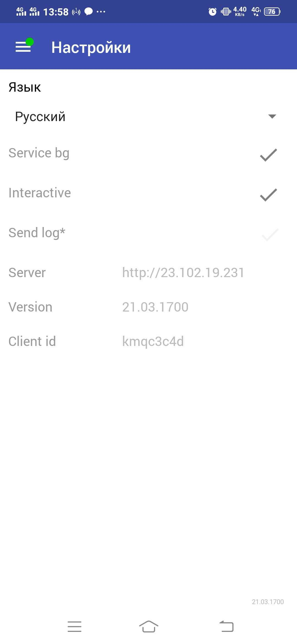Tap the Client id value kmqc3c4d
Screen dimensions: 297x644
pos(153,342)
